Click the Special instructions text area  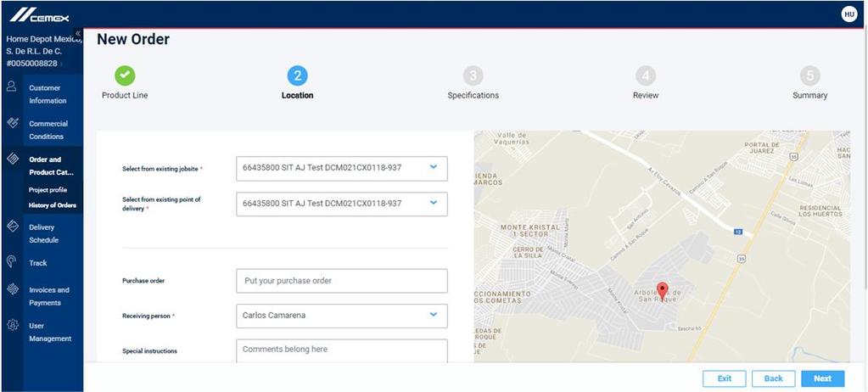click(342, 351)
